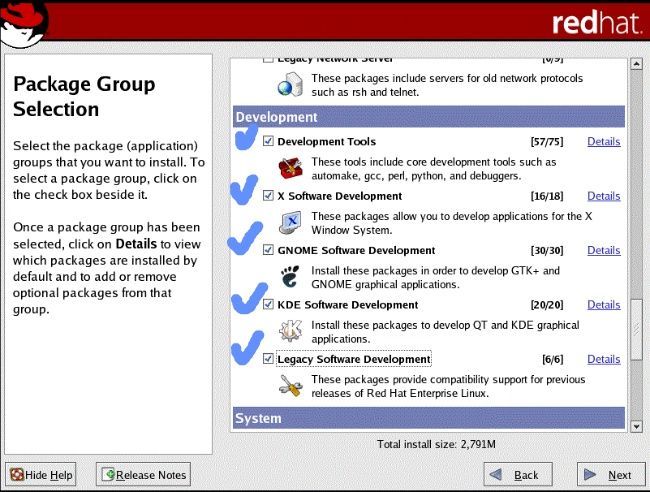Click the Development Tools toolbox icon
The image size is (650, 492).
tap(290, 168)
